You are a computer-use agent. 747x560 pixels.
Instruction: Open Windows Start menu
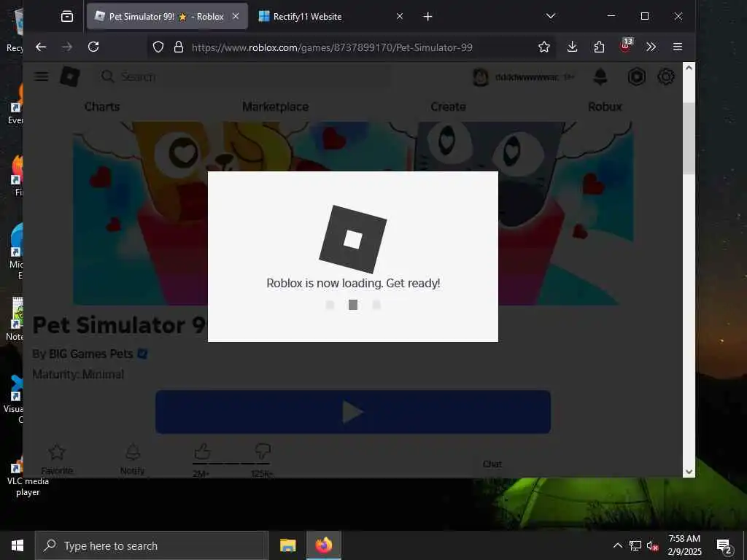point(18,545)
